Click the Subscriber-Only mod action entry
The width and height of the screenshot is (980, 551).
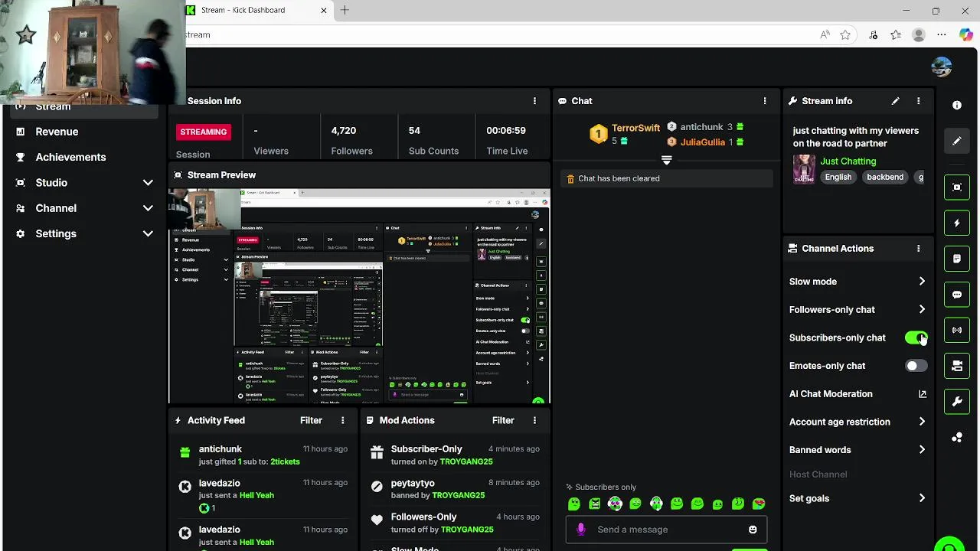(x=455, y=455)
